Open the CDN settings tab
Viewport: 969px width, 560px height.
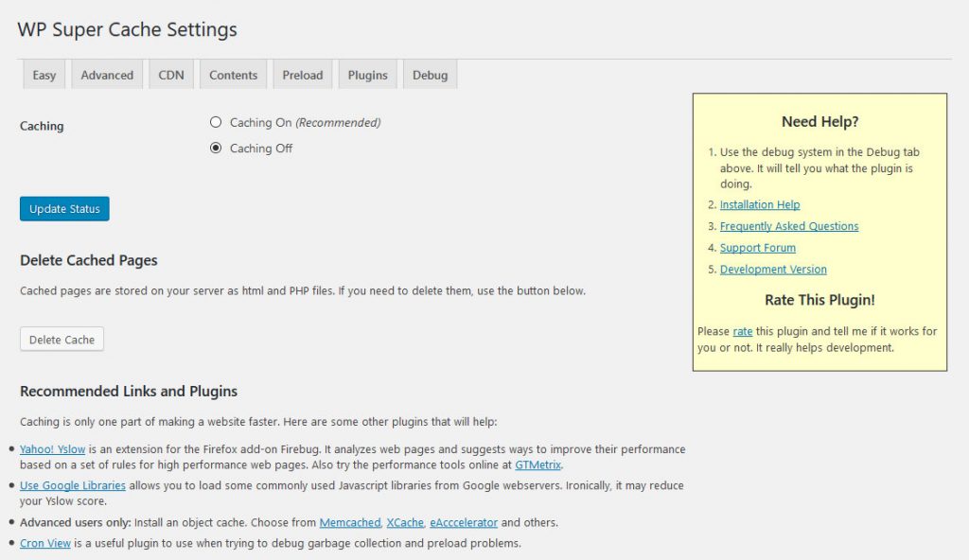tap(170, 74)
